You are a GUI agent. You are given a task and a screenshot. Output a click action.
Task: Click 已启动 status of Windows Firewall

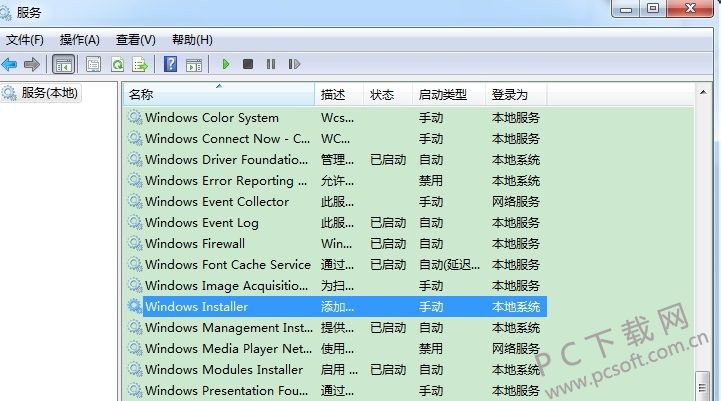click(388, 244)
